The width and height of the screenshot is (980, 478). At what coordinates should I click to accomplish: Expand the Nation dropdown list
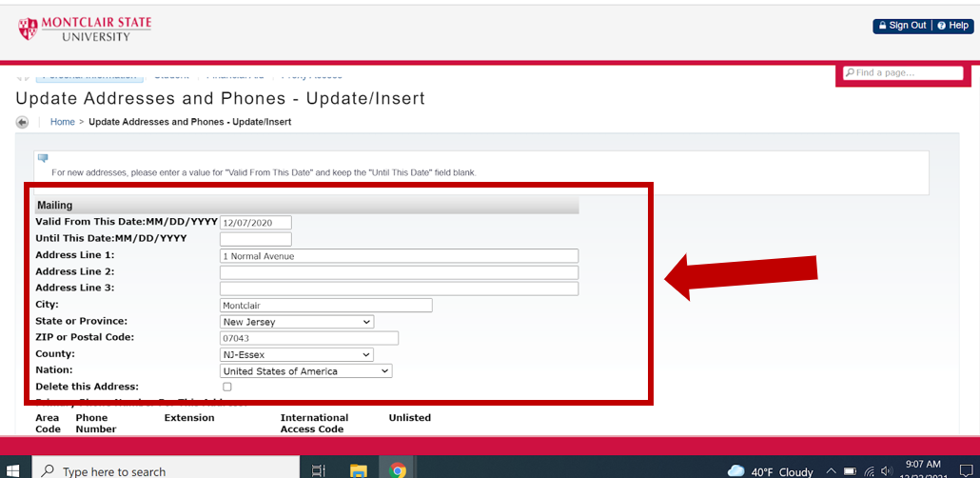[305, 371]
